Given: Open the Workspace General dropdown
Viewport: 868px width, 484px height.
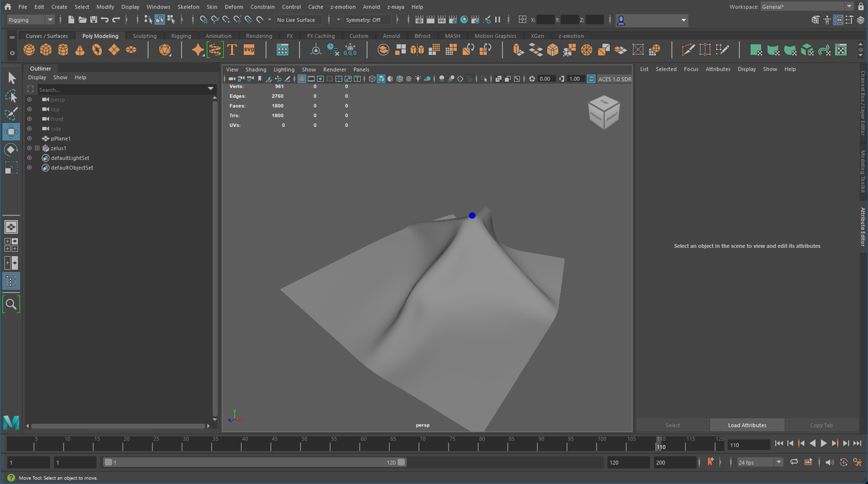Looking at the screenshot, I should coord(806,7).
